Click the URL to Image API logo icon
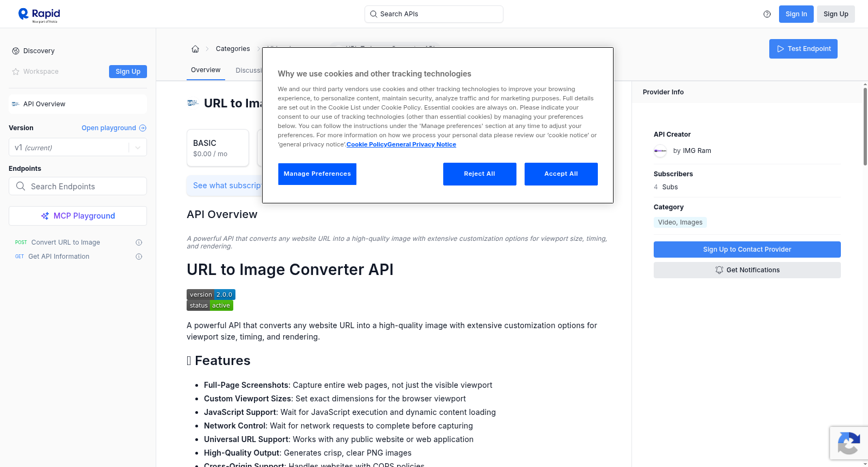868x467 pixels. 193,103
